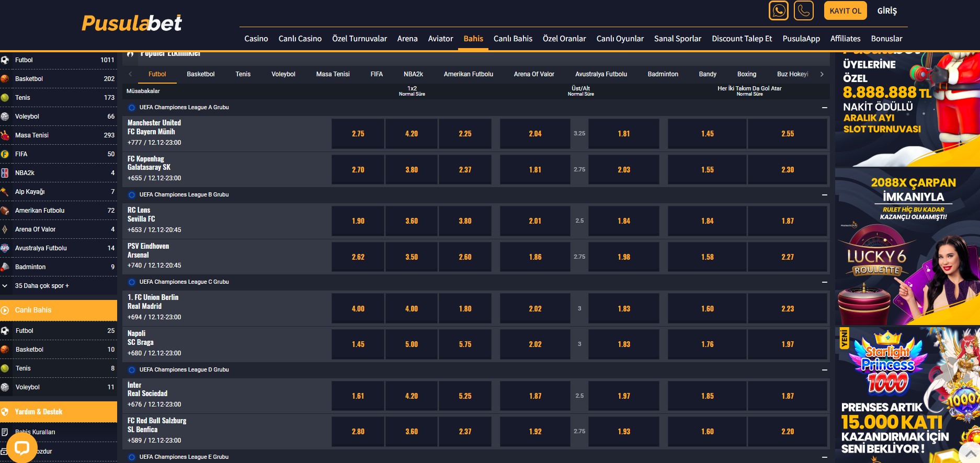
Task: Select the Basketbol sport tab
Action: pyautogui.click(x=201, y=74)
